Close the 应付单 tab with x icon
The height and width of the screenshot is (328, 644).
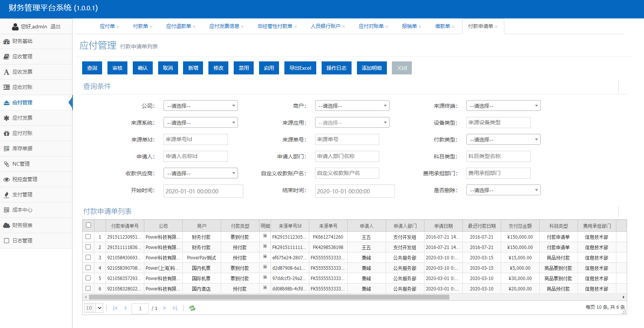click(118, 27)
